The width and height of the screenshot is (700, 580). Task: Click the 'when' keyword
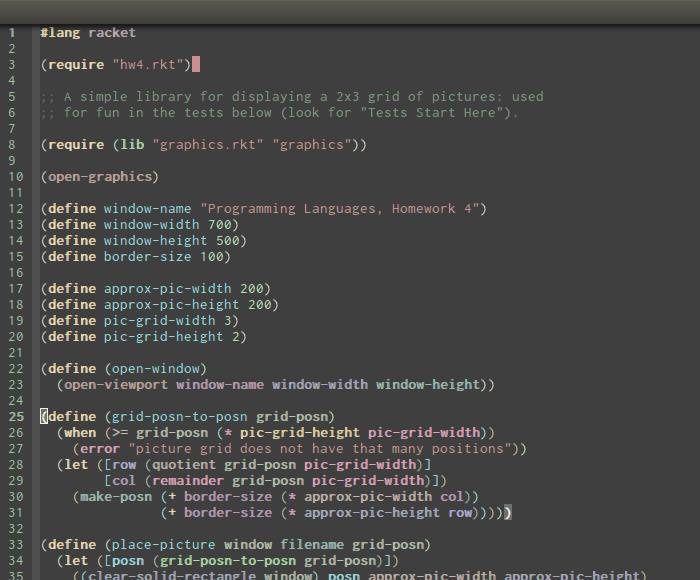(x=80, y=433)
